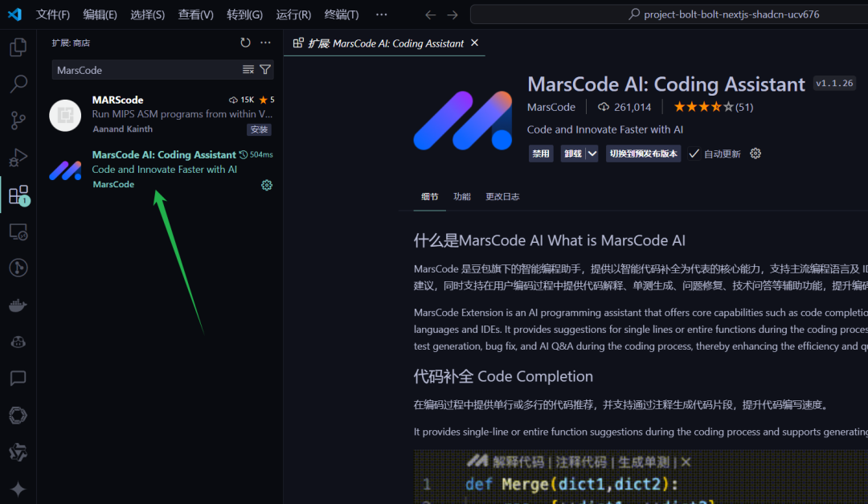Open the 选择(S) menu
This screenshot has width=868, height=504.
pyautogui.click(x=148, y=14)
